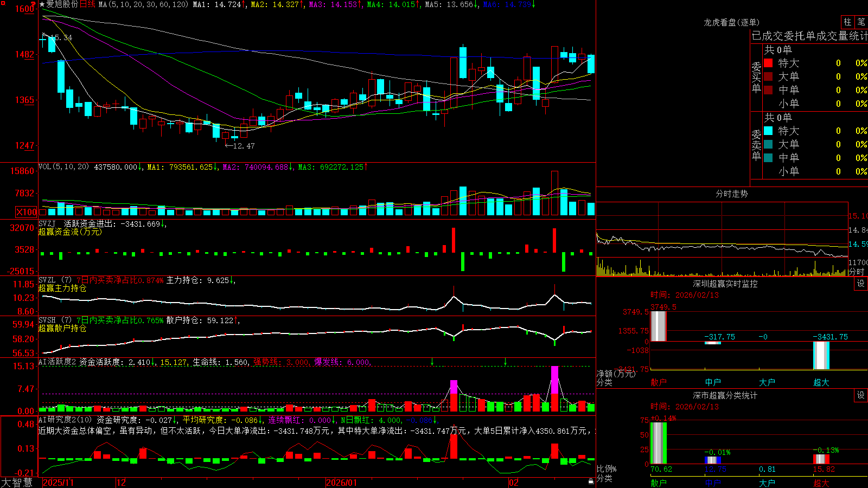Click the 分时走势 panel title
This screenshot has width=868, height=488.
(731, 194)
